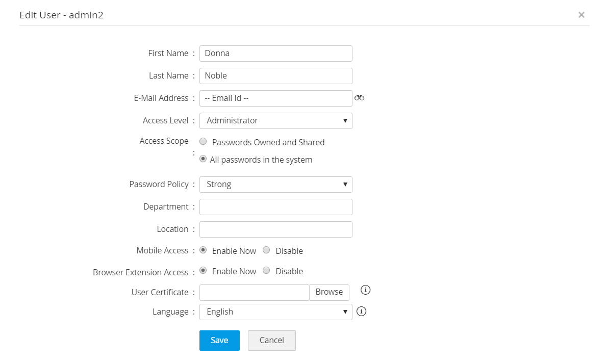
Task: Click info icon beside Language dropdown
Action: click(x=361, y=311)
